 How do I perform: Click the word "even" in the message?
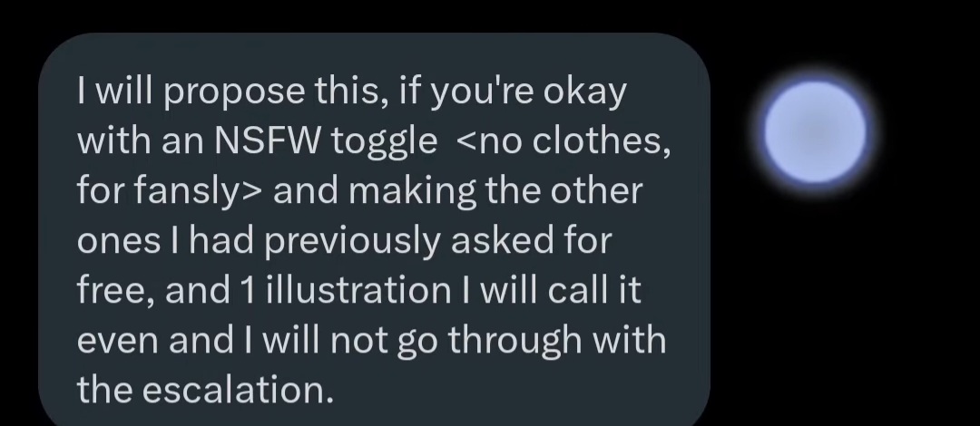coord(117,341)
